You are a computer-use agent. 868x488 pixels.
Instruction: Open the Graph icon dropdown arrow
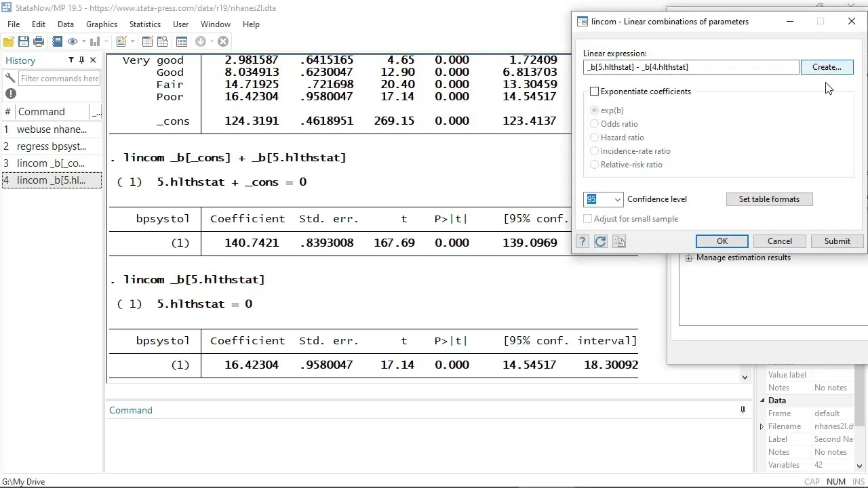[105, 42]
